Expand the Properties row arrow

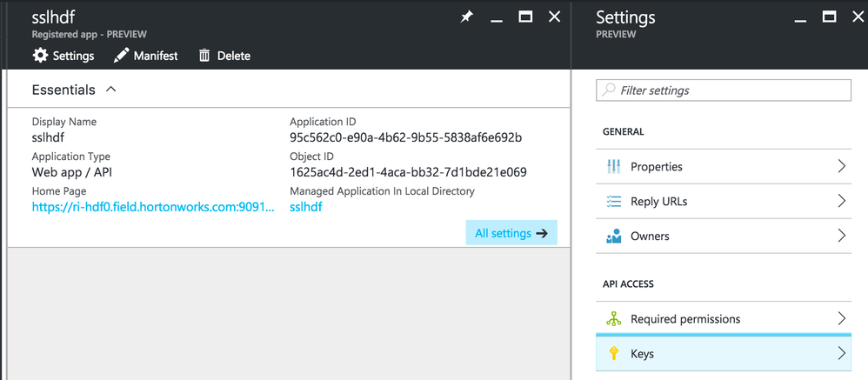coord(841,166)
